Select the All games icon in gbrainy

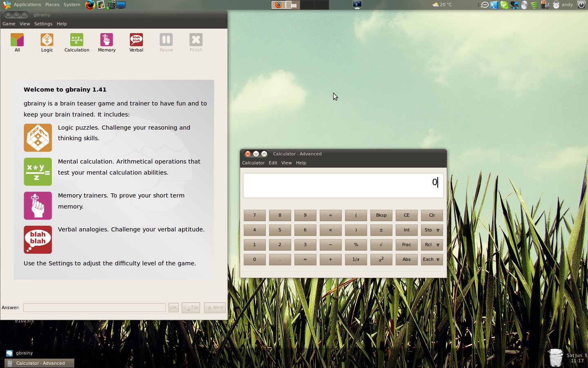click(17, 43)
